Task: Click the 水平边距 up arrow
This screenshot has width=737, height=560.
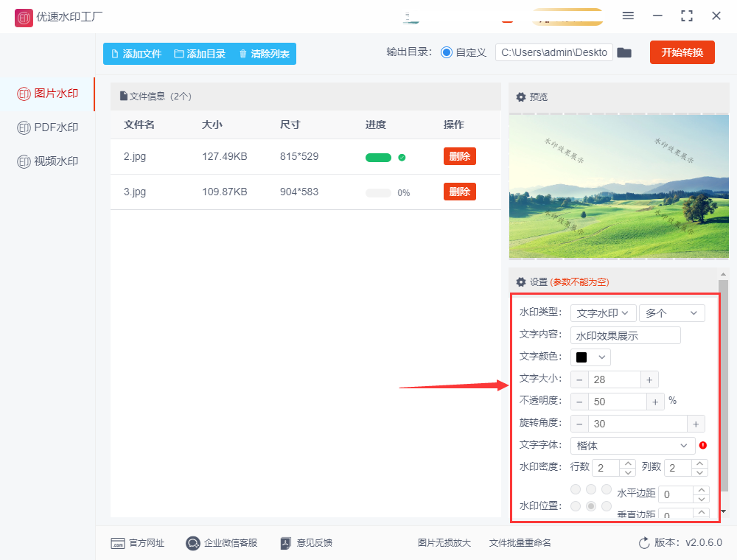Action: (702, 490)
